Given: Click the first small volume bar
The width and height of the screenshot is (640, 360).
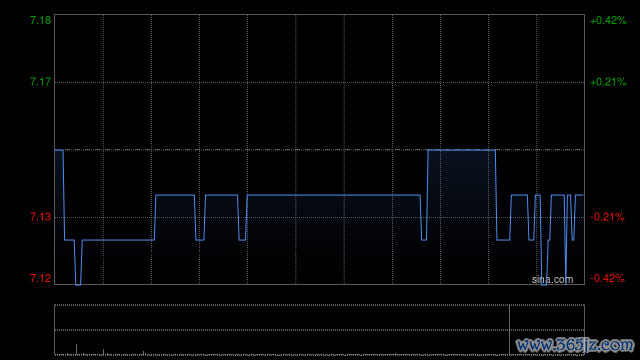Looking at the screenshot, I should click(76, 349).
